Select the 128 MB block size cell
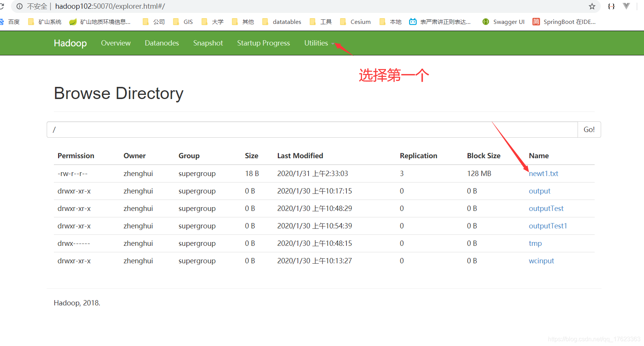Screen dimensions: 644x346 [x=479, y=174]
